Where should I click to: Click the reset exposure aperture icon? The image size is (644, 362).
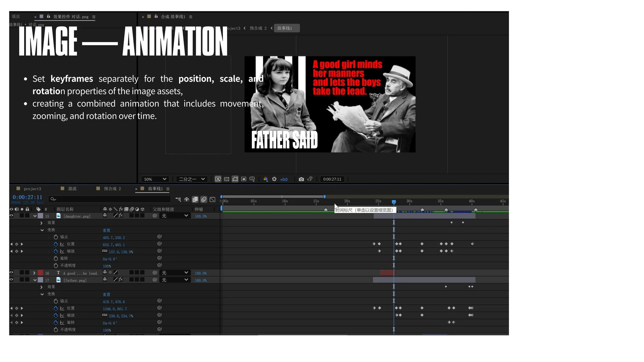click(274, 179)
